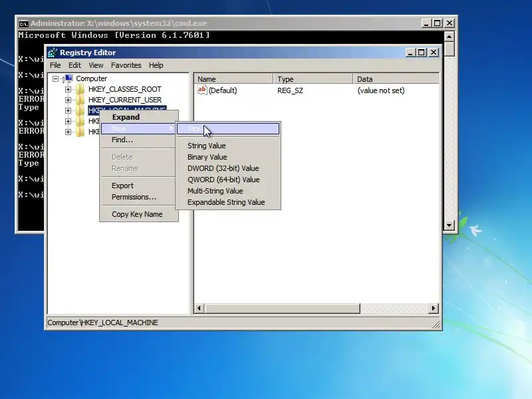This screenshot has height=399, width=532.
Task: Click the (value not set) data cell
Action: (380, 90)
